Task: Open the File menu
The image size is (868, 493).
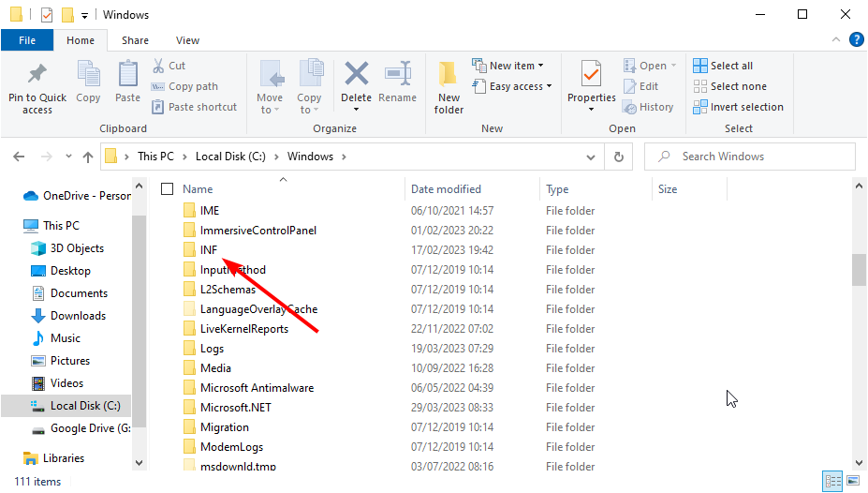Action: coord(27,40)
